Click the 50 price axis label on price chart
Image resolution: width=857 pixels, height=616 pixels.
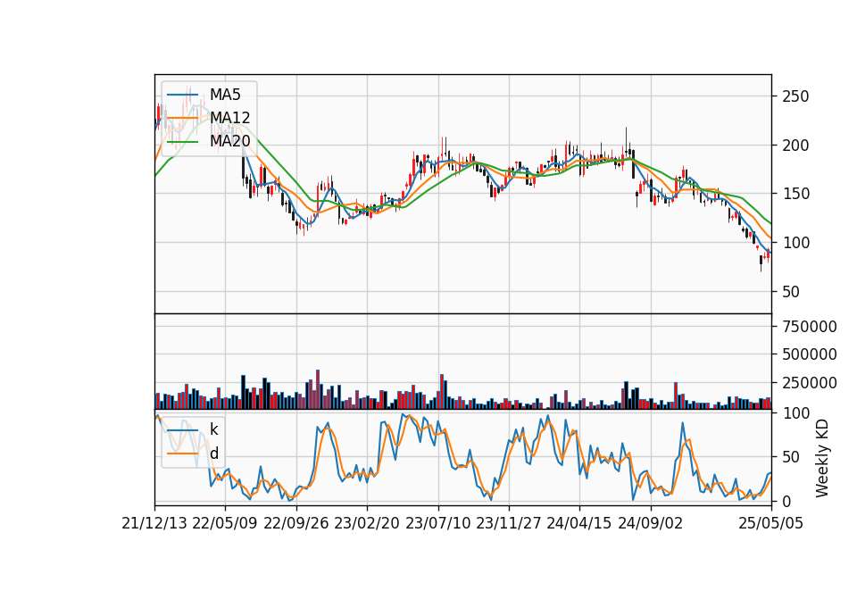point(791,292)
